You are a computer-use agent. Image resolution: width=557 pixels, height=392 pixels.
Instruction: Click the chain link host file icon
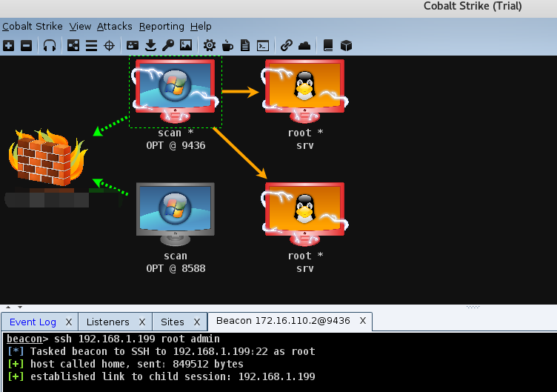(x=287, y=45)
